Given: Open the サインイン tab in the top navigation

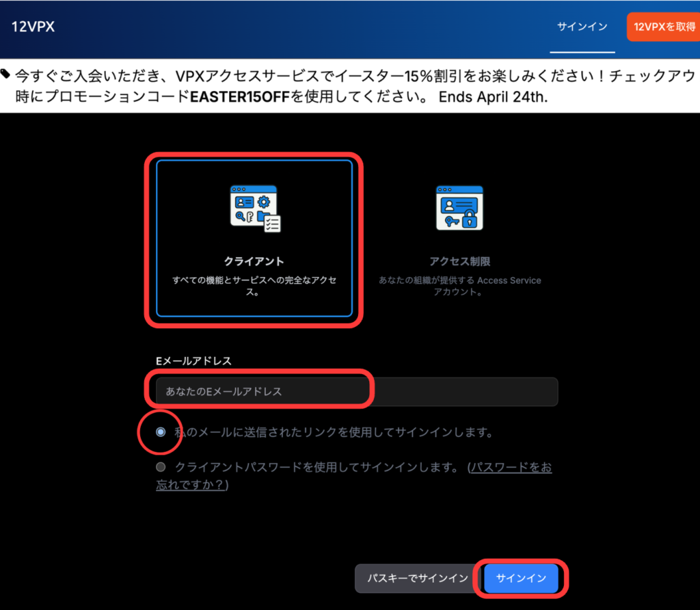Looking at the screenshot, I should [x=582, y=27].
